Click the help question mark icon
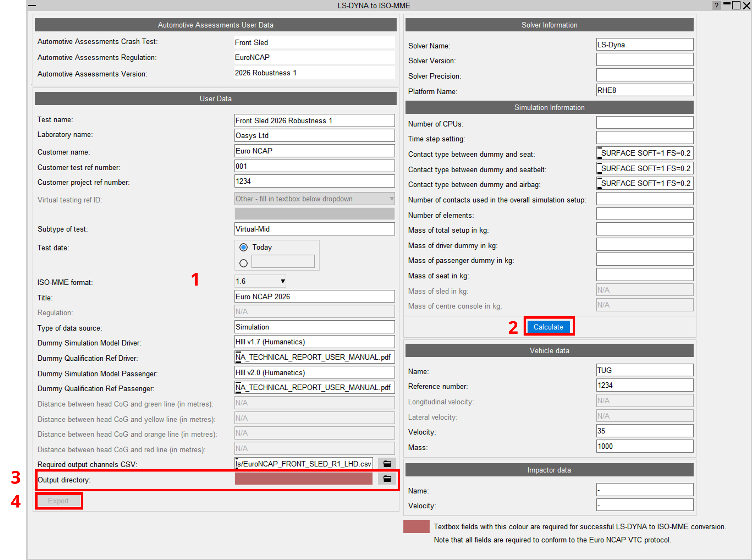The height and width of the screenshot is (560, 752). coord(716,5)
